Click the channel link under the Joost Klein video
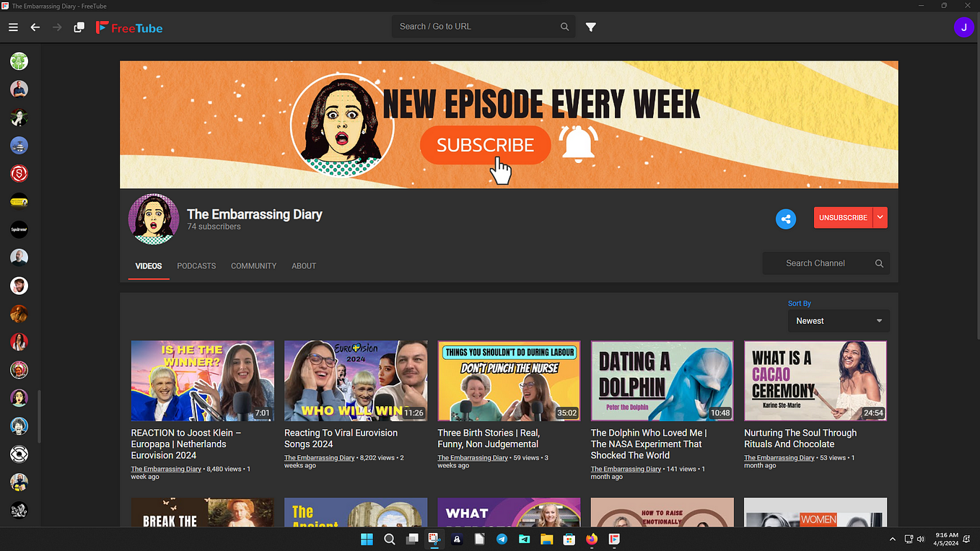The width and height of the screenshot is (980, 551). click(166, 469)
